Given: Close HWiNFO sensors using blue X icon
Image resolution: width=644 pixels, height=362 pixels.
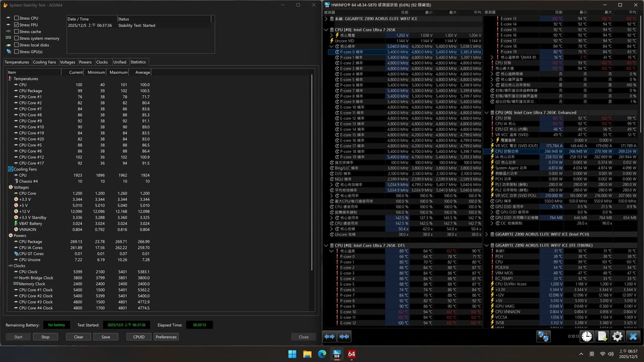Looking at the screenshot, I should [x=633, y=336].
